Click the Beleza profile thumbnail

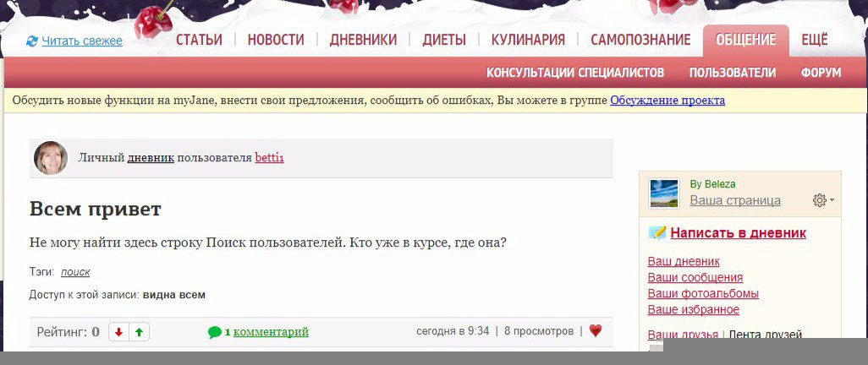(x=664, y=193)
